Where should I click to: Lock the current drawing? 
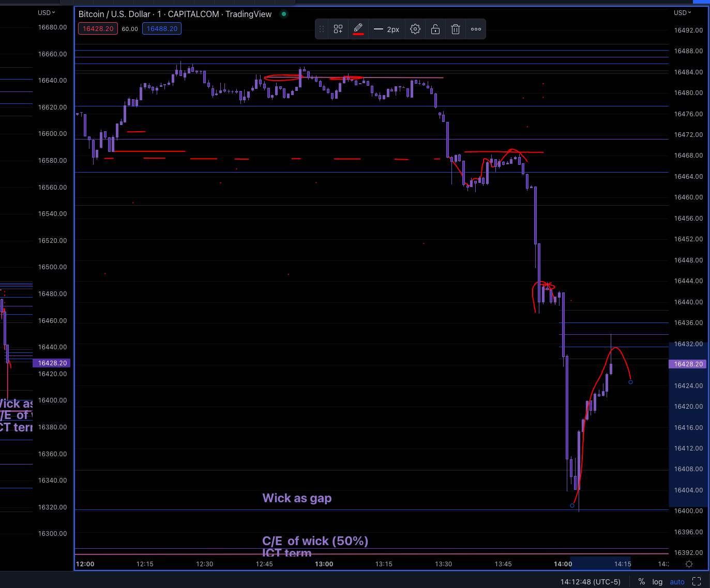[x=435, y=29]
